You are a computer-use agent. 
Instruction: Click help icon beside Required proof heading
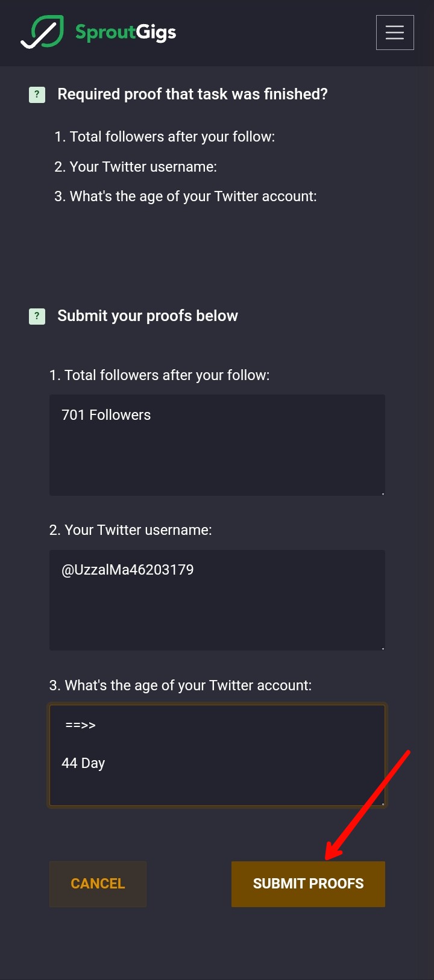pos(37,95)
